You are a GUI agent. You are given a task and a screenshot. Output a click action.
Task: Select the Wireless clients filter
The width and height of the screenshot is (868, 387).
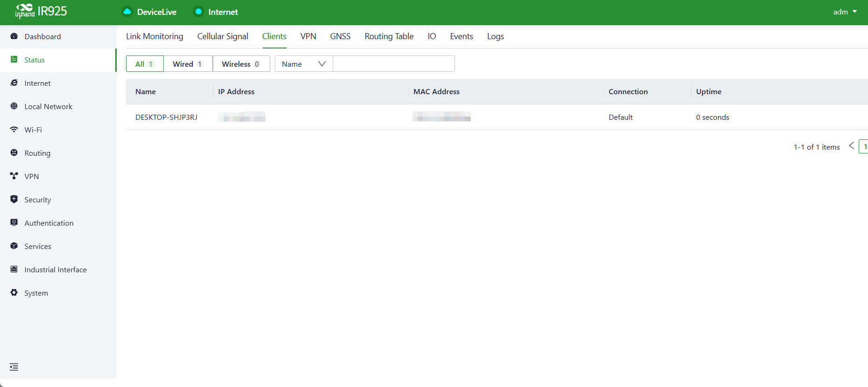241,64
